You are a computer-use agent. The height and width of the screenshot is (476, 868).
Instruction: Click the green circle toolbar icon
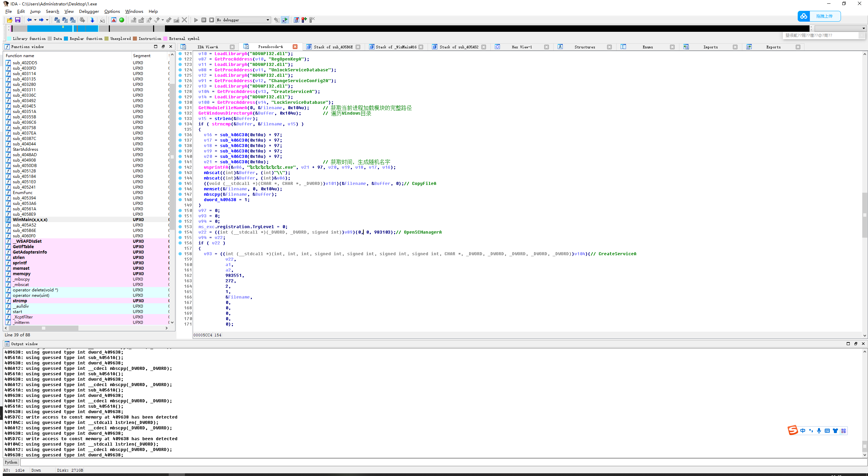point(122,20)
